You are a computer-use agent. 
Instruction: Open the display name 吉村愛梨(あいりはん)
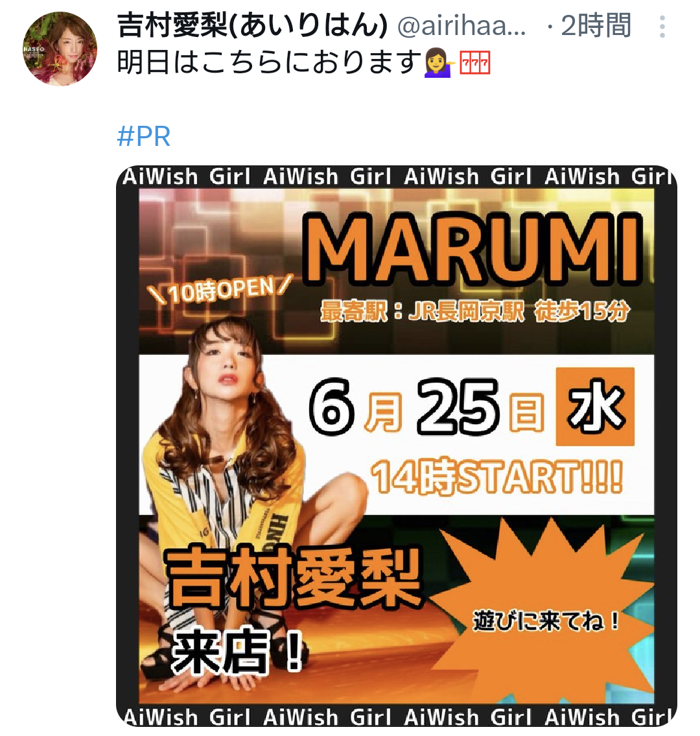pos(252,25)
